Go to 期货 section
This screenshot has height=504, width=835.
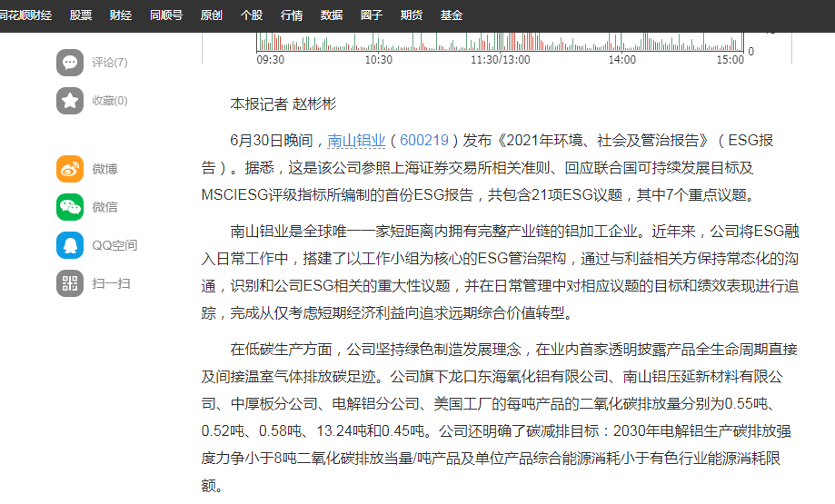click(412, 15)
